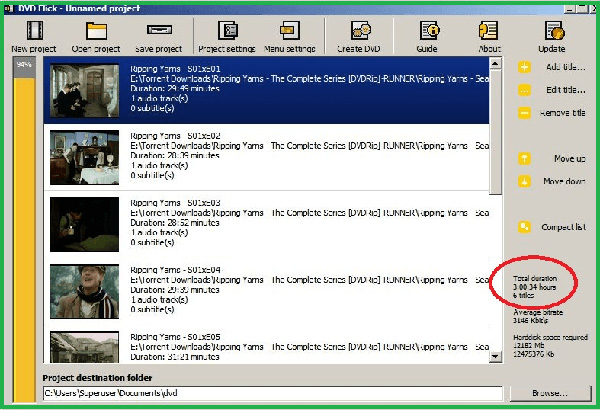Click the Browse... button
The height and width of the screenshot is (410, 600).
click(x=550, y=393)
